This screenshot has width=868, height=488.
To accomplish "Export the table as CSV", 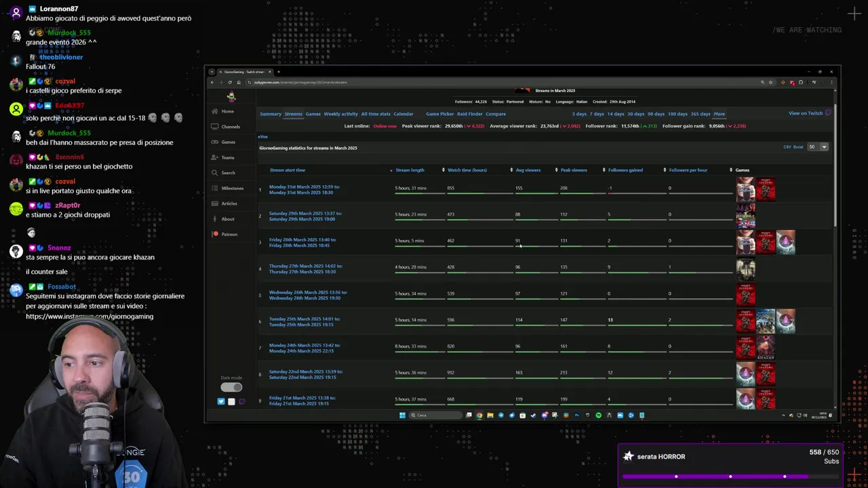I will [787, 147].
